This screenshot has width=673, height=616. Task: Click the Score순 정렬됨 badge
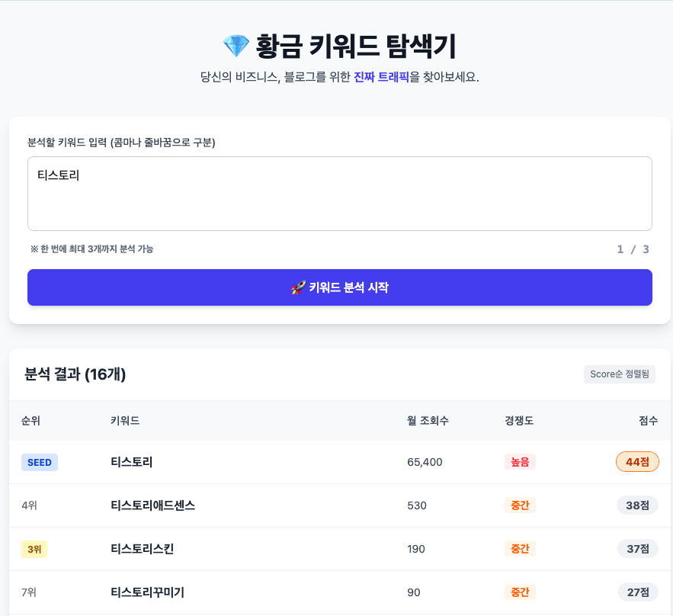coord(620,374)
